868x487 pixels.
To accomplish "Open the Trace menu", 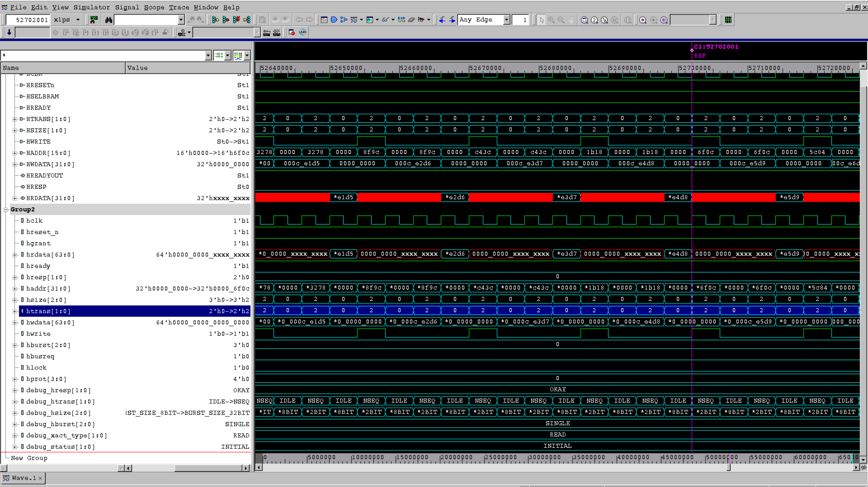I will tap(179, 7).
